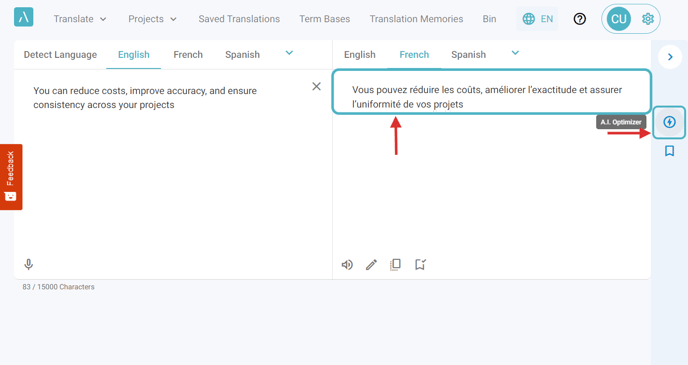Select English target language tab
Screen dimensions: 688x365
tap(359, 54)
